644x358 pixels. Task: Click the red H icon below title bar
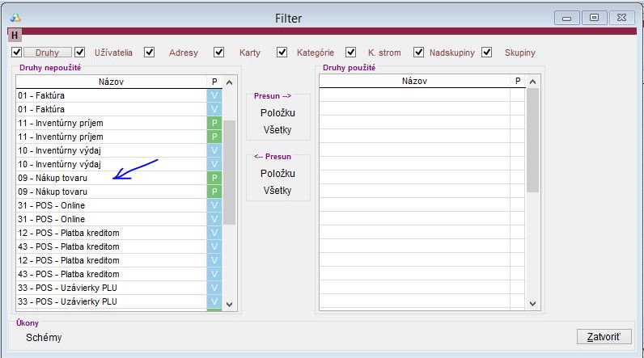click(15, 35)
